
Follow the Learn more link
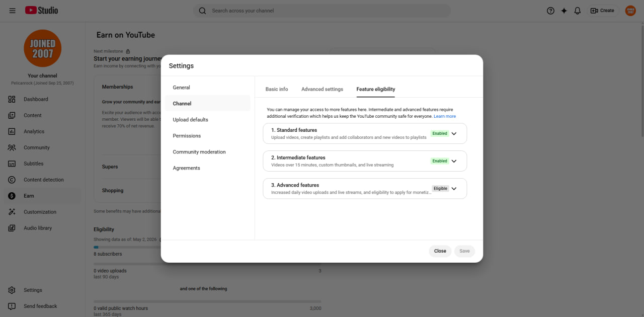pyautogui.click(x=445, y=116)
